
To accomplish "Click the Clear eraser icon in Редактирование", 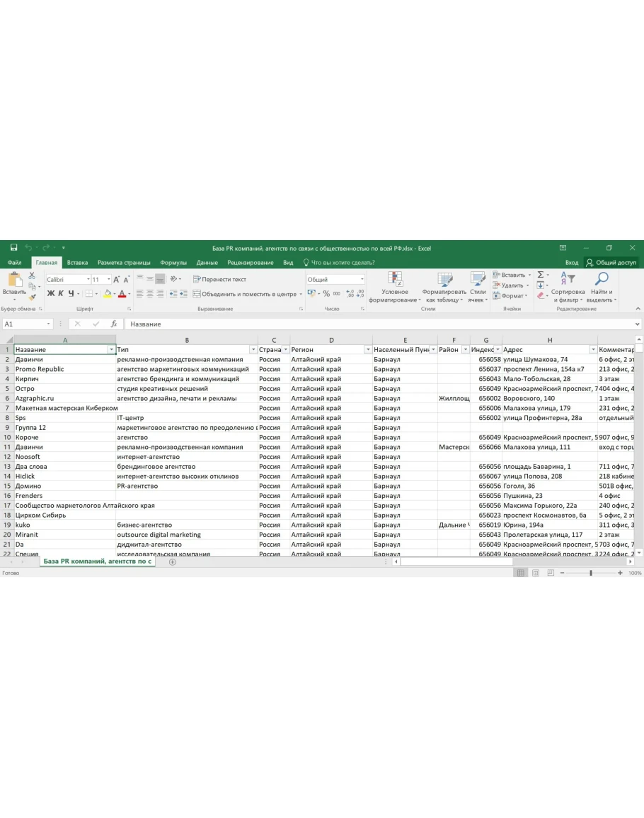I will coord(541,296).
